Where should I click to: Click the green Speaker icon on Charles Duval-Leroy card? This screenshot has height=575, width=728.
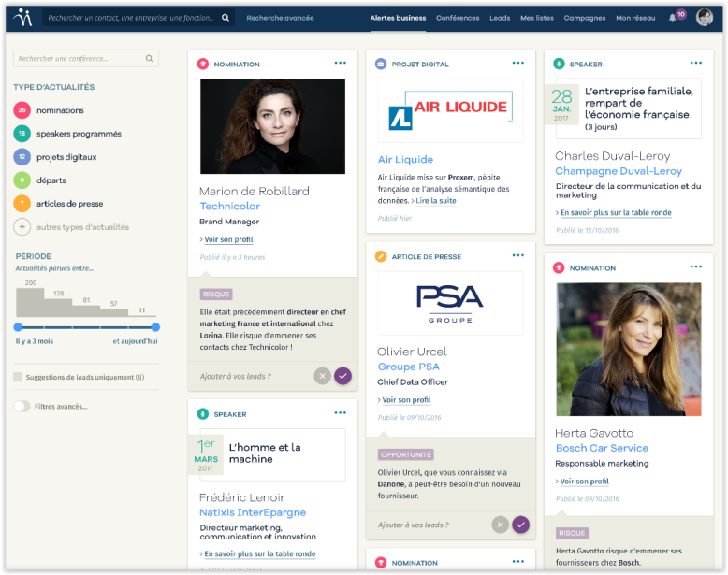(x=559, y=64)
